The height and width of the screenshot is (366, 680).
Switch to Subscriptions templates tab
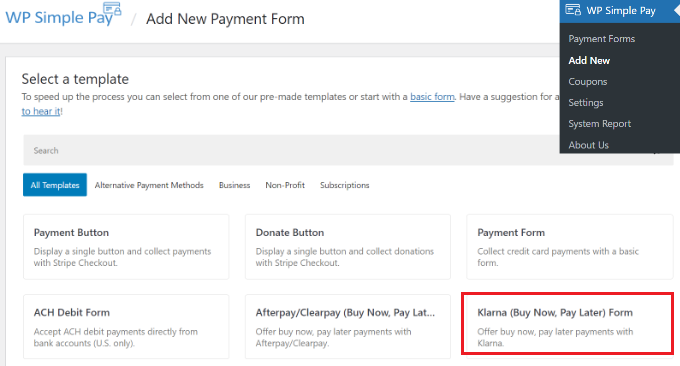pyautogui.click(x=344, y=185)
